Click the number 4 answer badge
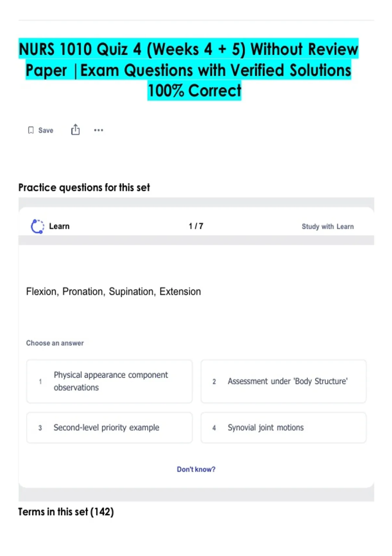Viewport: 392px width, 556px height. coord(214,428)
